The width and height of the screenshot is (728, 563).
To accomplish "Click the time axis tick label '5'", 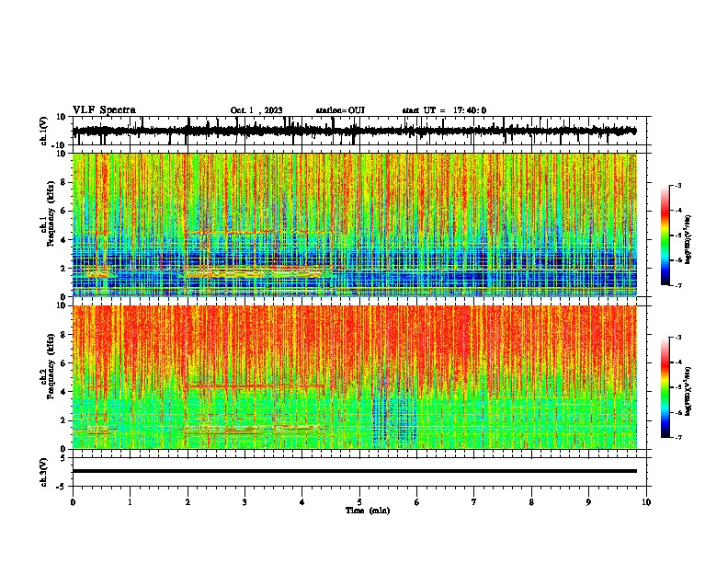I will point(359,502).
